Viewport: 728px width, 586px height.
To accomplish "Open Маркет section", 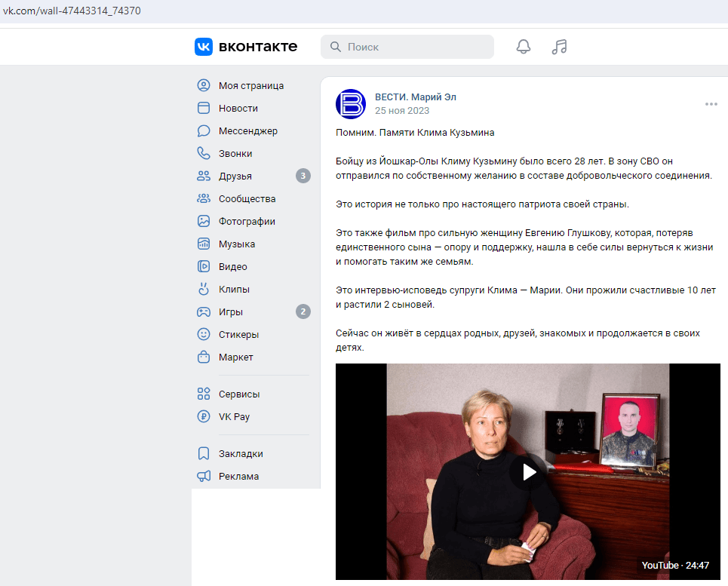I will (x=236, y=357).
